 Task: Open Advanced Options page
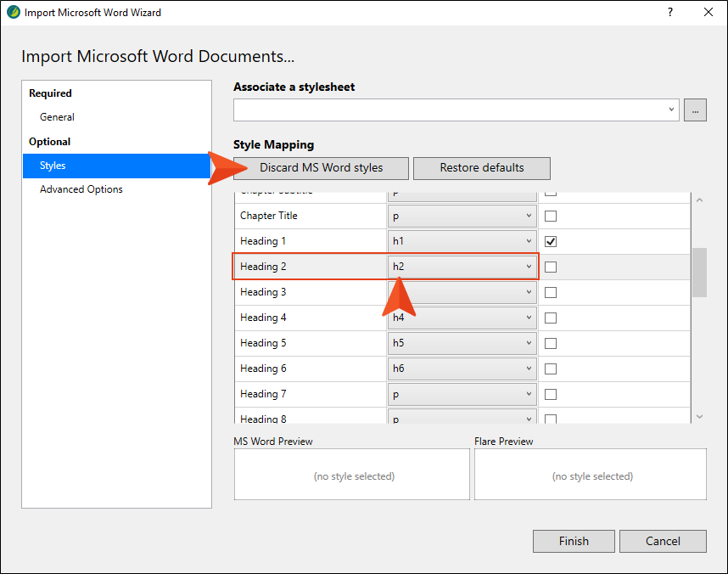(x=81, y=189)
